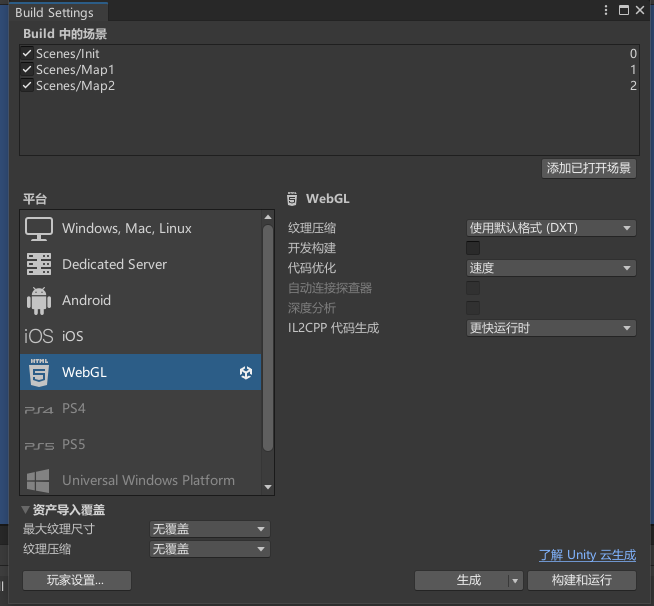Toggle the 深度分析 checkbox
The image size is (654, 606).
pos(473,308)
